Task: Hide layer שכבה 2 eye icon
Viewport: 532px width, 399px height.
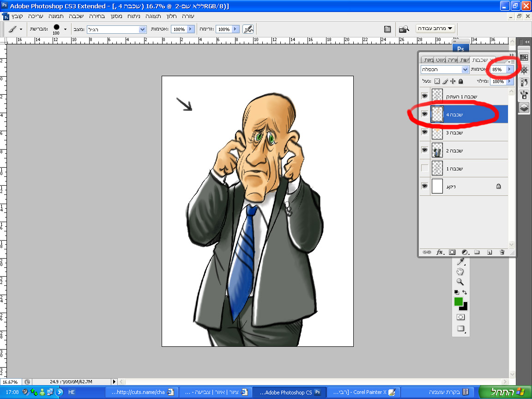Action: coord(424,150)
